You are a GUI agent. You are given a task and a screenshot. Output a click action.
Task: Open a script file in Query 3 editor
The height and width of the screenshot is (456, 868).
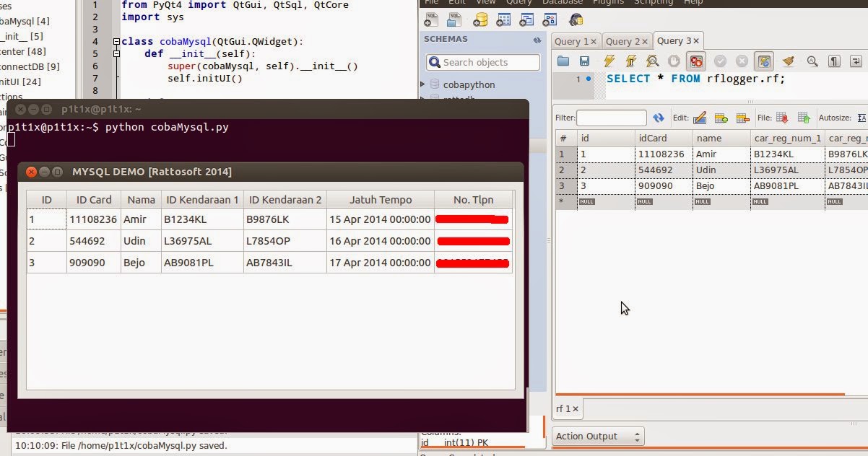click(563, 61)
